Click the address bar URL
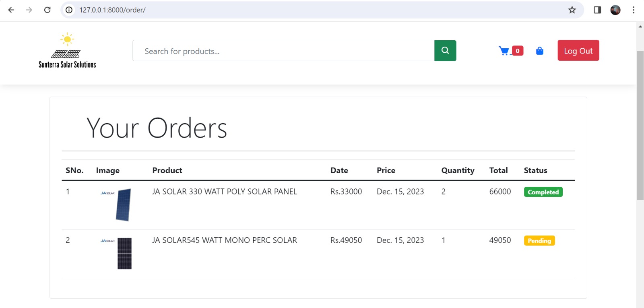 [112, 10]
